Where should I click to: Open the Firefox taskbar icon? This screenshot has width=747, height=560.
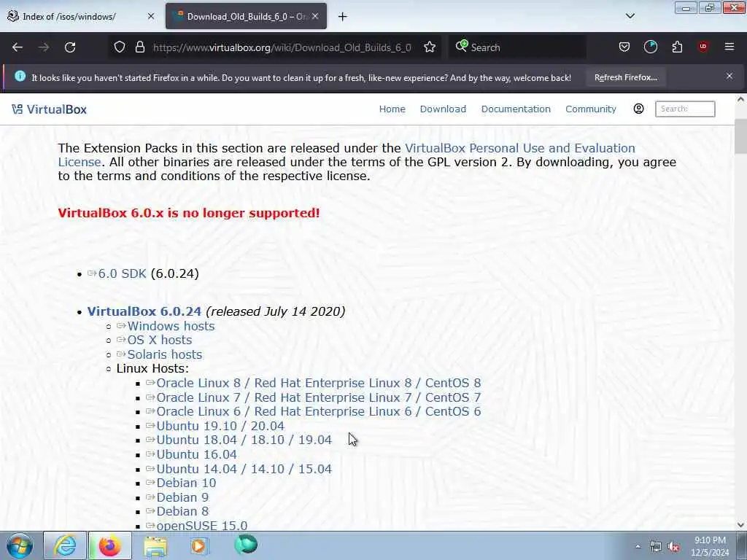109,545
